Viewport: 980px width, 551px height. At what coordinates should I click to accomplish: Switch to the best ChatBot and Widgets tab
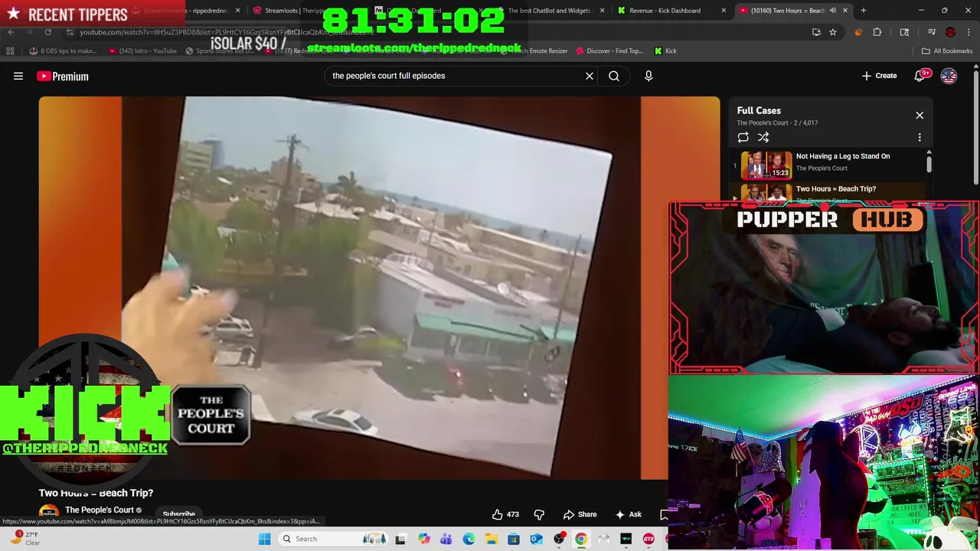coord(549,11)
